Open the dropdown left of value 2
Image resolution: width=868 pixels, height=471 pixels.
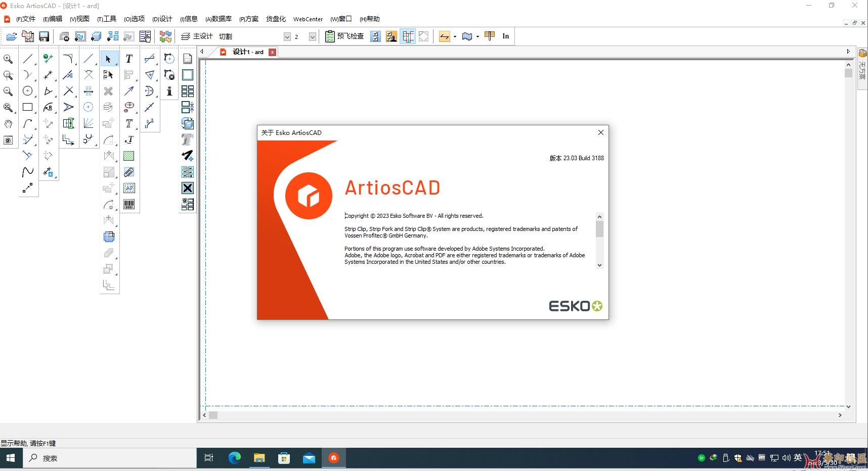tap(287, 36)
